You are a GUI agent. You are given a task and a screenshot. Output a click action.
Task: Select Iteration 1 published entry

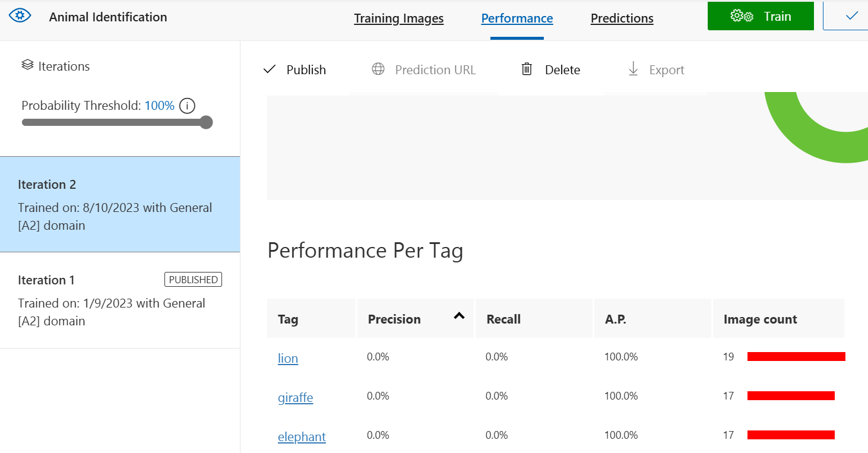[x=120, y=300]
